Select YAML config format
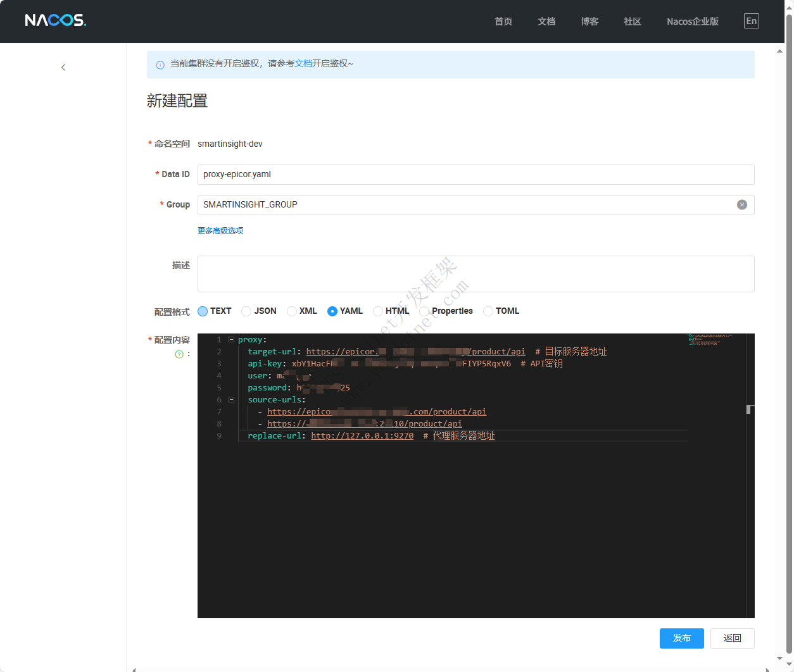The height and width of the screenshot is (672, 794). 332,311
